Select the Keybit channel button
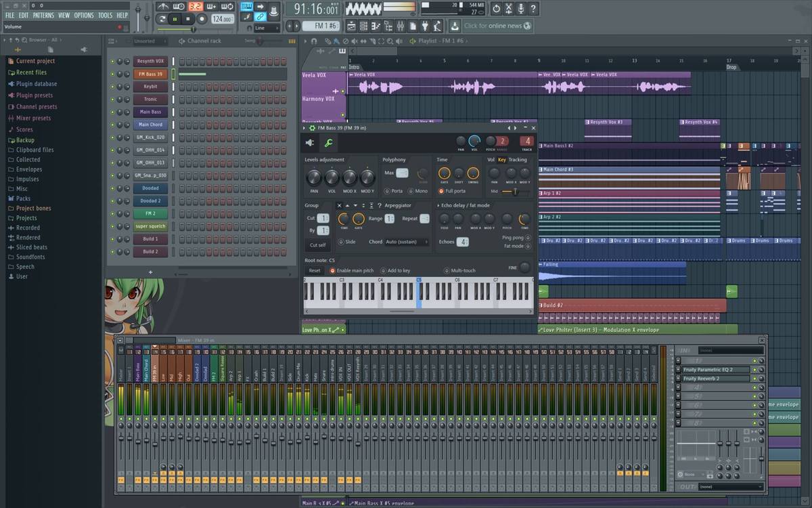 click(150, 87)
